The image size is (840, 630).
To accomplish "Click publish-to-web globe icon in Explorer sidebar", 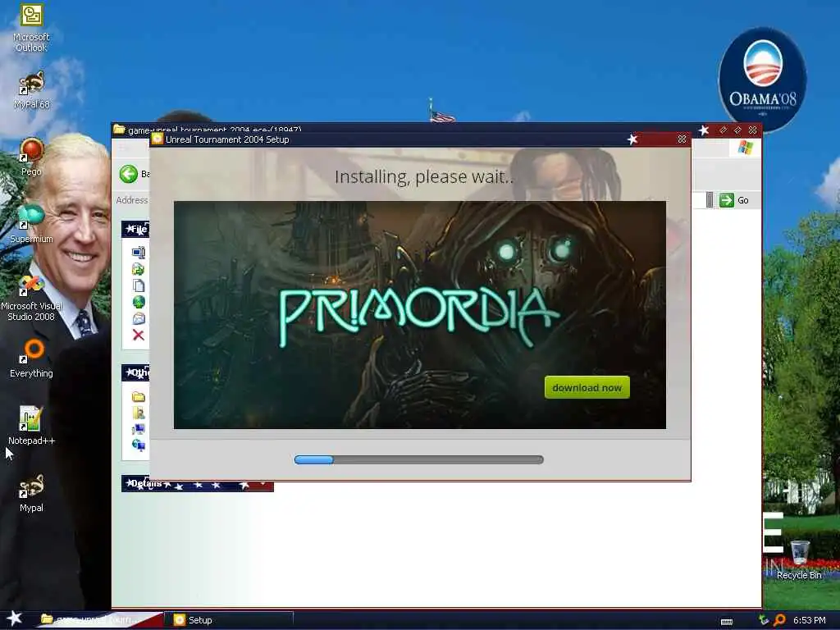I will click(x=138, y=302).
